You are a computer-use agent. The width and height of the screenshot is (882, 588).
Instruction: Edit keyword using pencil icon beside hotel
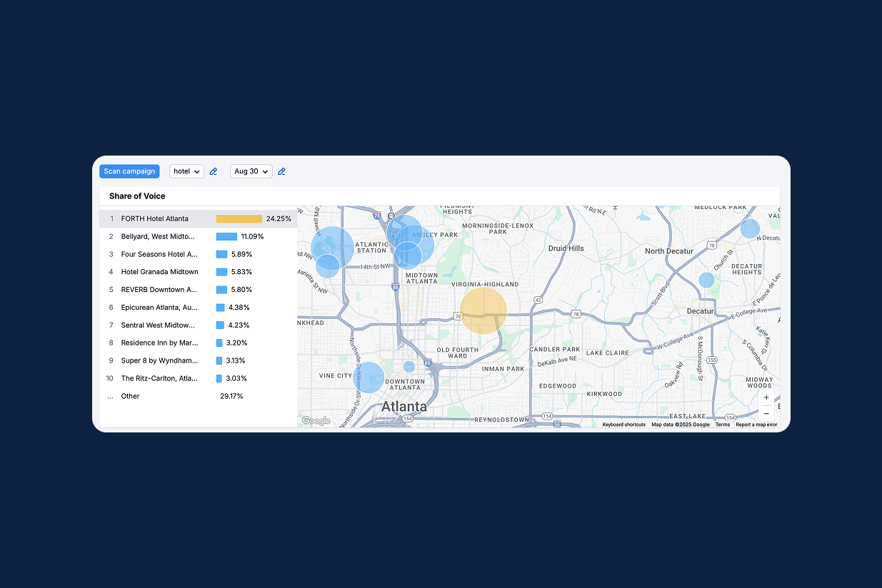214,171
